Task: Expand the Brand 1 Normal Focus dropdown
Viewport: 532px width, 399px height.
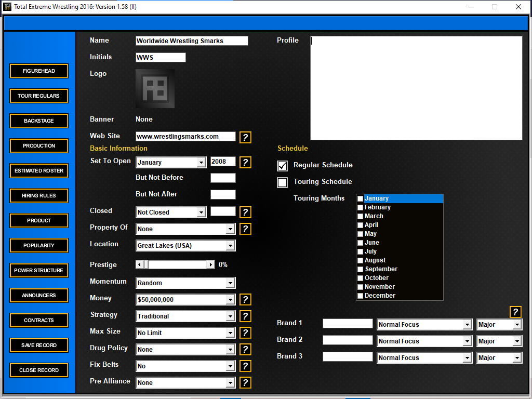Action: click(x=467, y=325)
